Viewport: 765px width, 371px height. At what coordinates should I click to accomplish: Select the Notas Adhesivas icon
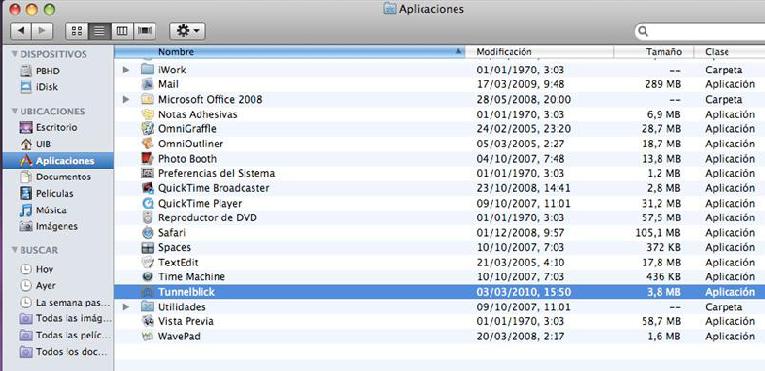[147, 114]
